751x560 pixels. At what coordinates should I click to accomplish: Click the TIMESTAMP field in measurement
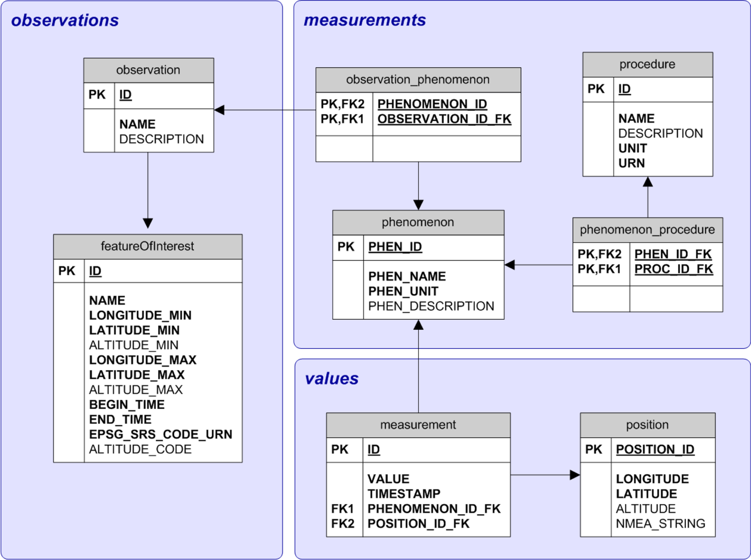(x=404, y=494)
